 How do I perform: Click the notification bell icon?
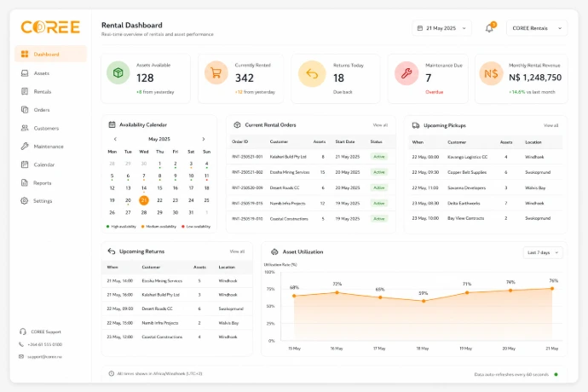pyautogui.click(x=489, y=28)
